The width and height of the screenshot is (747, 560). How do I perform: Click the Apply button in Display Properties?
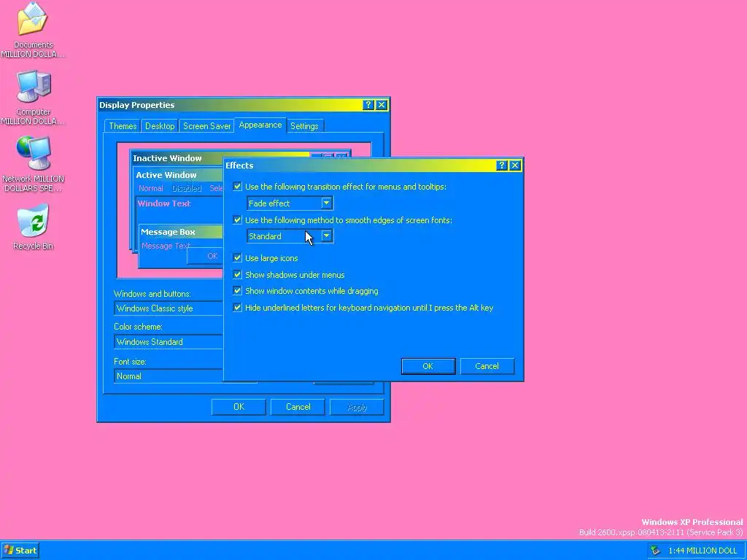[357, 407]
